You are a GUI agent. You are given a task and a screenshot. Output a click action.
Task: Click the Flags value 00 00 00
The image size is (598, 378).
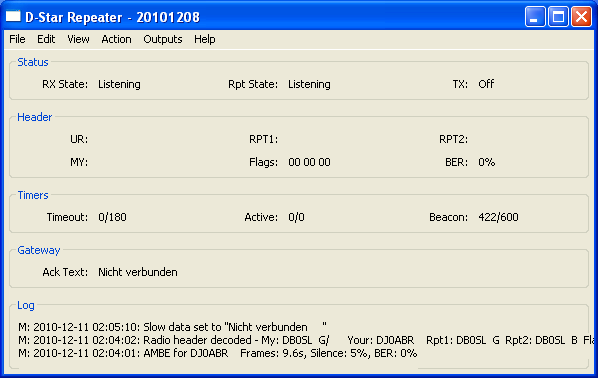coord(309,162)
